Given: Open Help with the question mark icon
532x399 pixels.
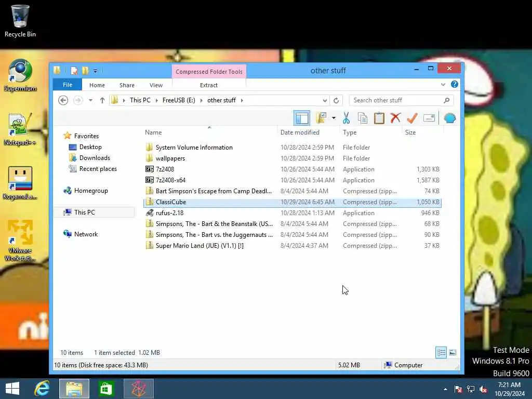Looking at the screenshot, I should (455, 84).
